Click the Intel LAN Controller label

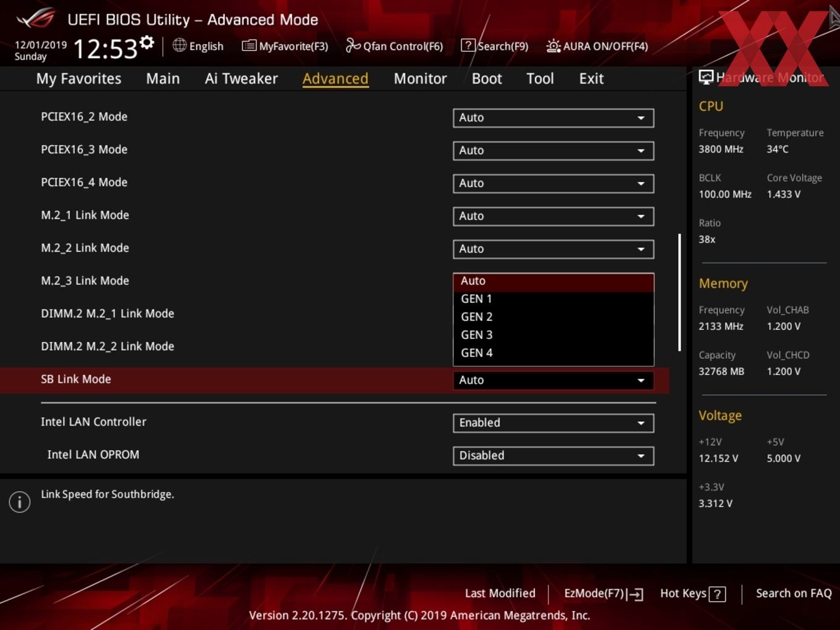coord(93,422)
